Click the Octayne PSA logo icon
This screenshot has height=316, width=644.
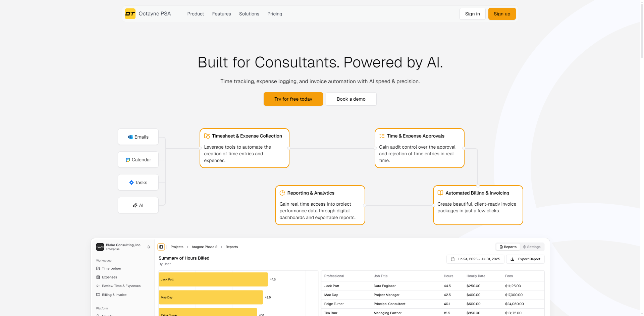coord(130,14)
